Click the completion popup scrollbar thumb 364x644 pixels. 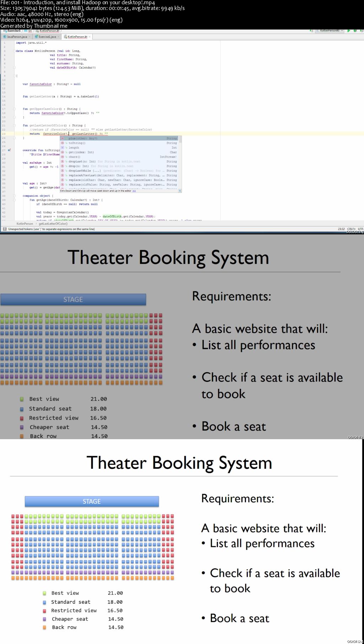[x=181, y=139]
